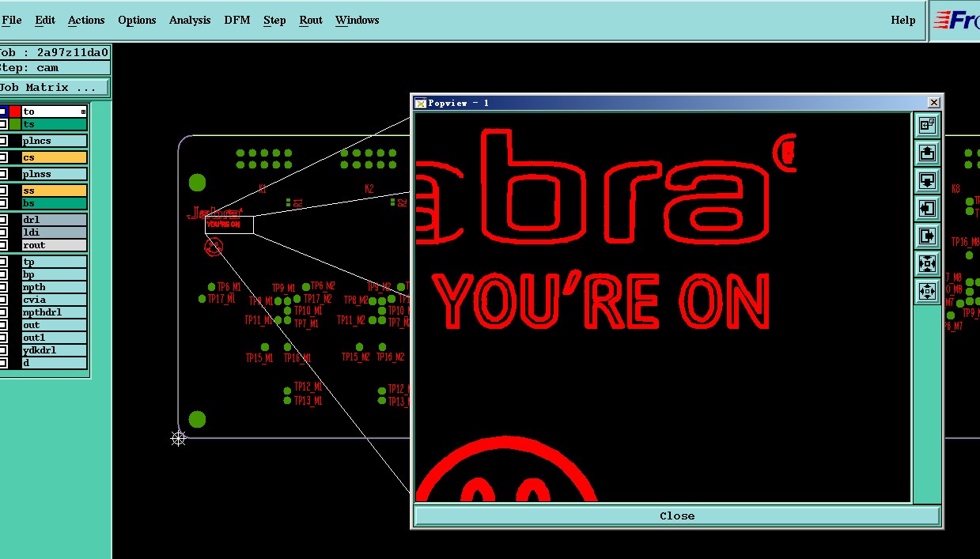Open the Edit menu
Viewport: 980px width, 559px height.
click(45, 20)
